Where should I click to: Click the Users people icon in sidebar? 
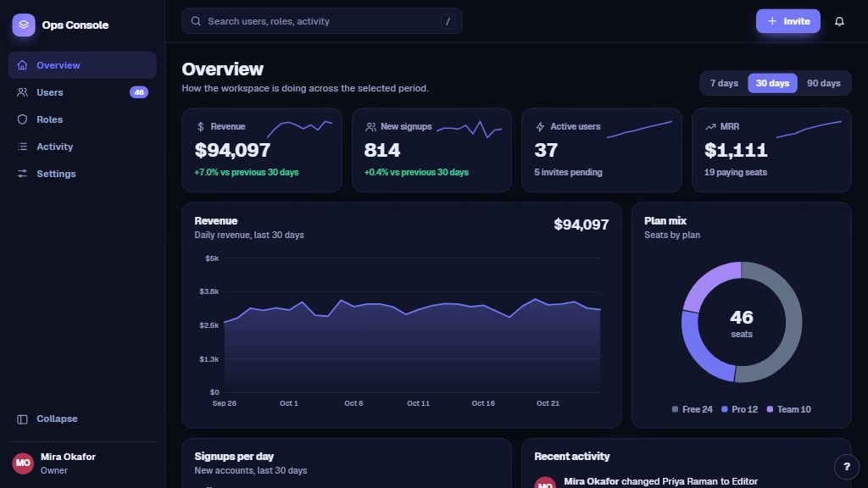22,92
